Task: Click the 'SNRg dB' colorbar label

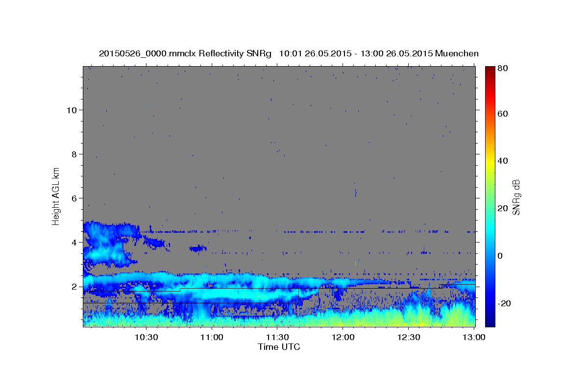Action: point(516,197)
